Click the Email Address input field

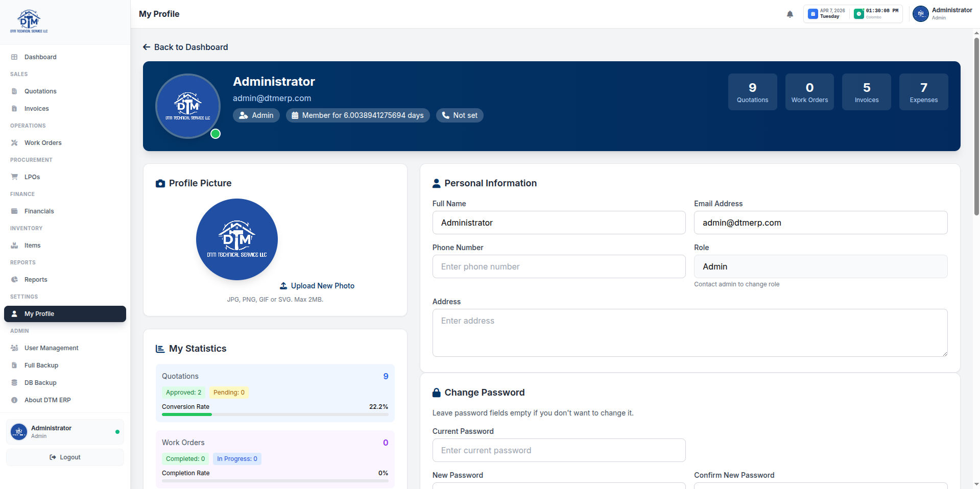(x=821, y=223)
